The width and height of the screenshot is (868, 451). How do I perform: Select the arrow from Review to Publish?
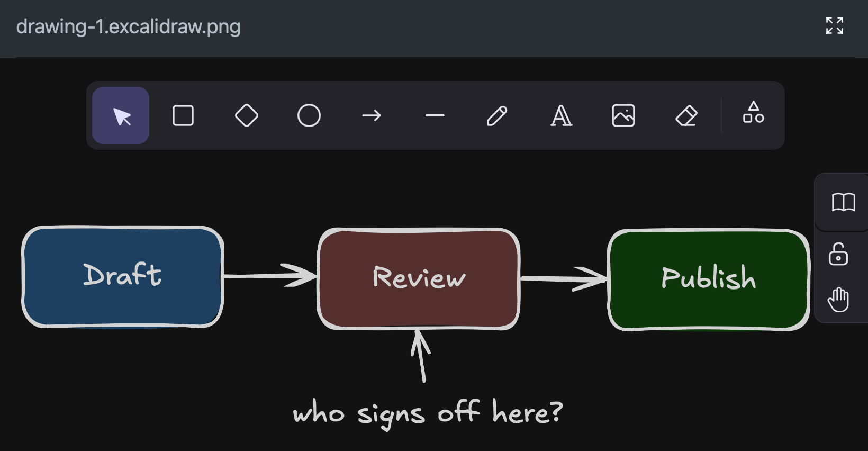click(x=564, y=278)
